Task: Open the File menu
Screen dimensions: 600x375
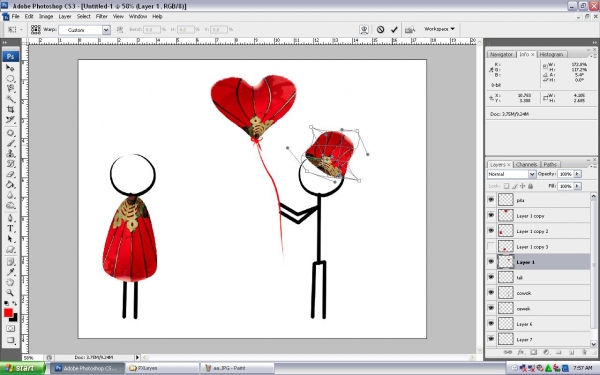Action: [15, 16]
